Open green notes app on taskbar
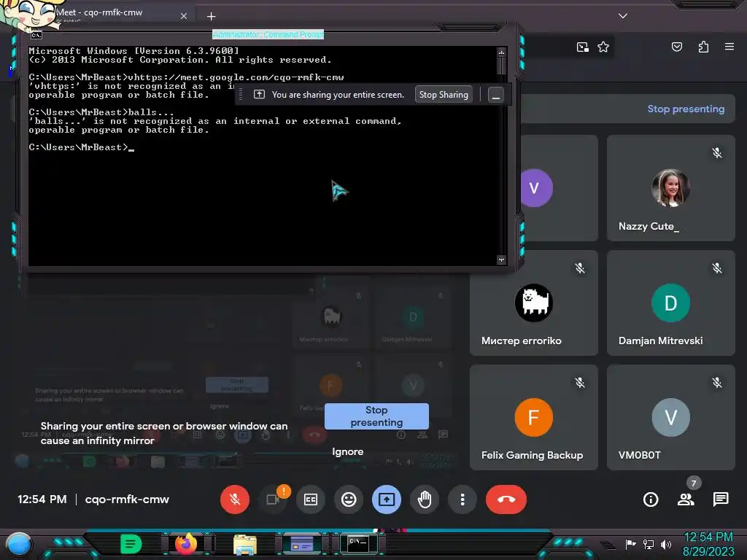This screenshot has height=560, width=747. pos(131,544)
